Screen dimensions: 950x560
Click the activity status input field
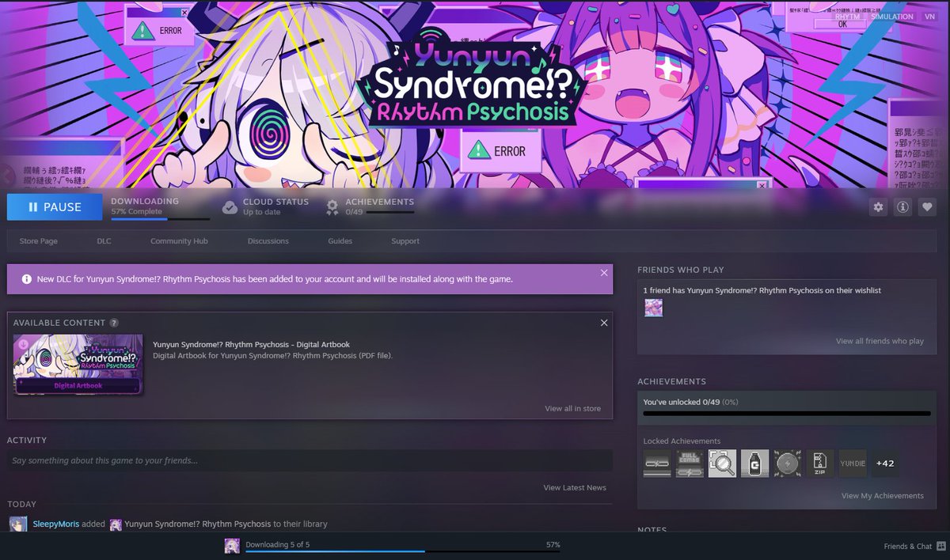[310, 460]
